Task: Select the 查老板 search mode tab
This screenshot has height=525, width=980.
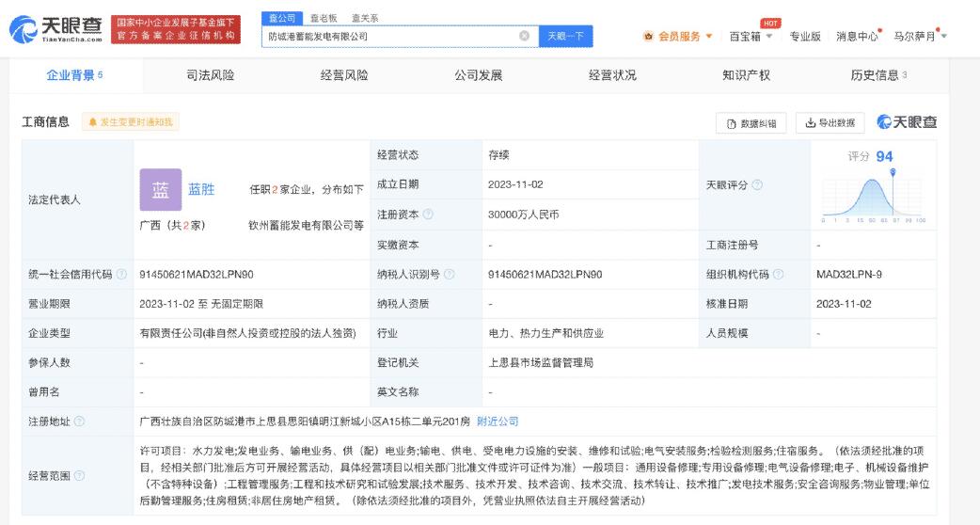Action: coord(324,18)
